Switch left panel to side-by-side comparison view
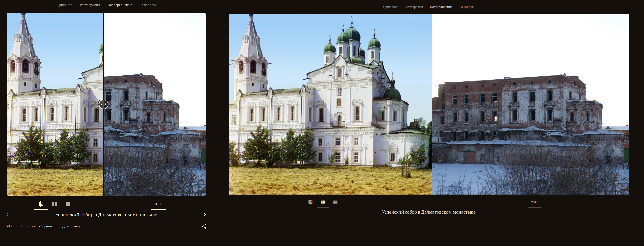Screen dimensions: 644x246 [x=54, y=204]
